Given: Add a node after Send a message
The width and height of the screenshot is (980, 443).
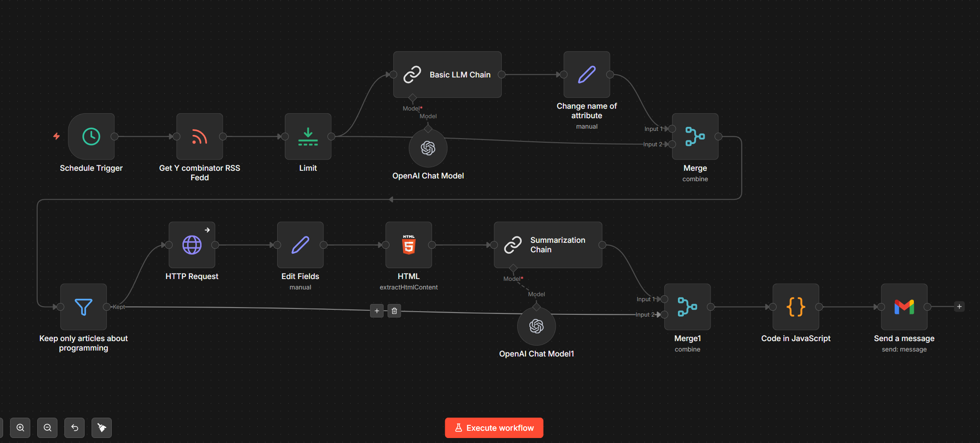Looking at the screenshot, I should tap(959, 307).
